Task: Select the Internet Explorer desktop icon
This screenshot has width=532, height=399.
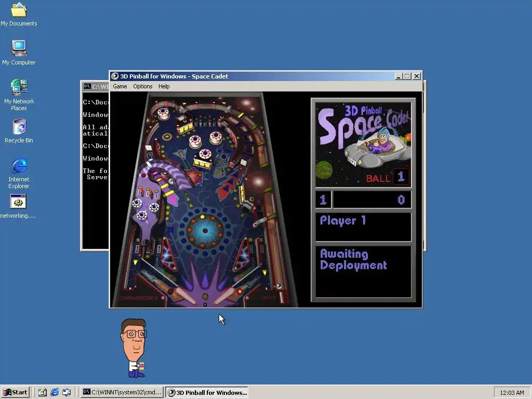Action: point(19,173)
